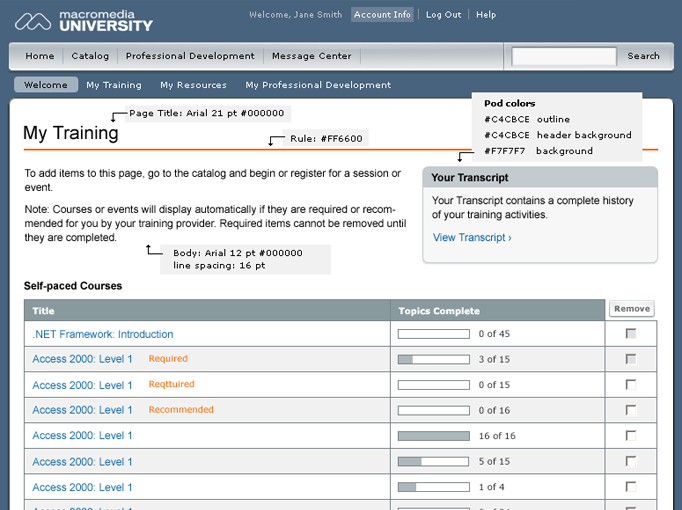Select the Welcome tab

tap(46, 85)
